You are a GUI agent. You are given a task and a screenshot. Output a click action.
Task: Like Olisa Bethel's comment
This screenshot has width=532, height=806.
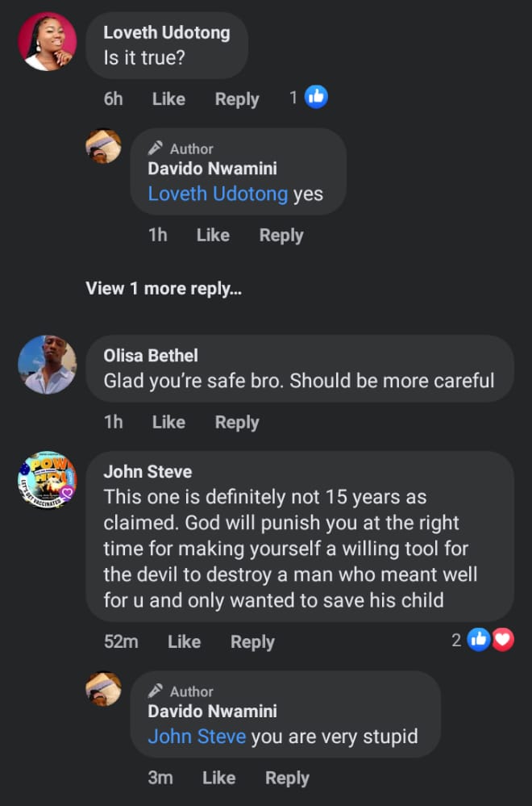pos(168,422)
